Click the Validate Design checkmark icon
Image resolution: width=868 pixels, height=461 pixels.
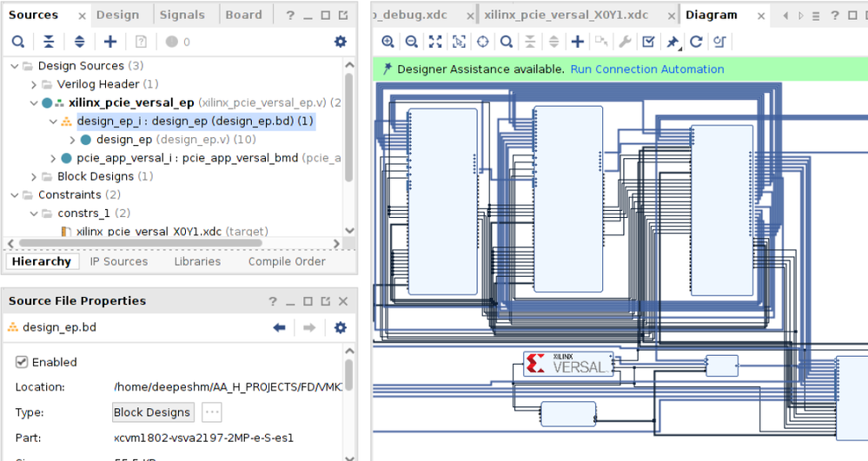click(648, 42)
